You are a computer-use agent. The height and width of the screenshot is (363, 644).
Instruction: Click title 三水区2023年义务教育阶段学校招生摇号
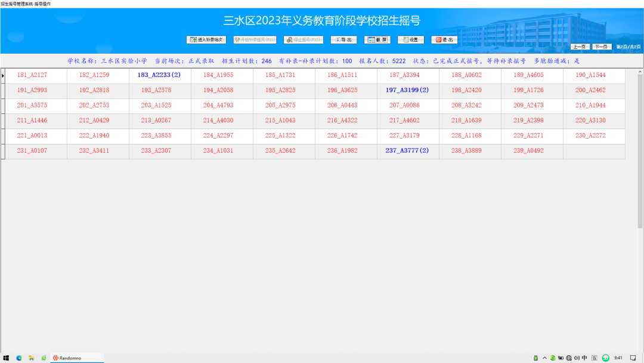[322, 20]
